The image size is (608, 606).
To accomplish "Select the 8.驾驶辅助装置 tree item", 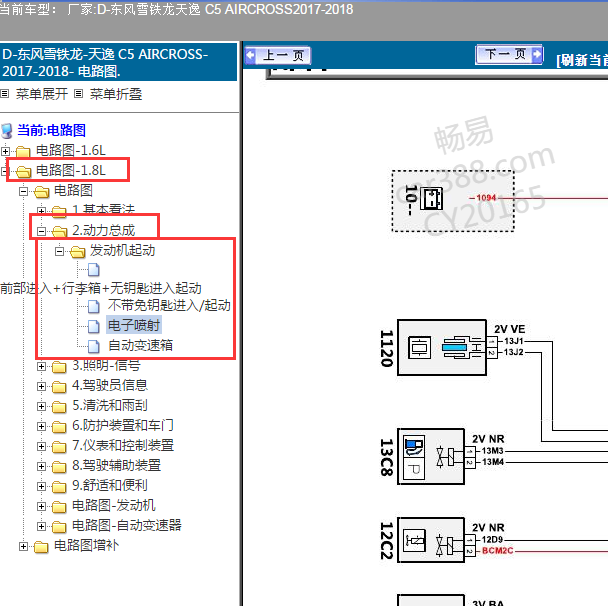I will click(116, 466).
